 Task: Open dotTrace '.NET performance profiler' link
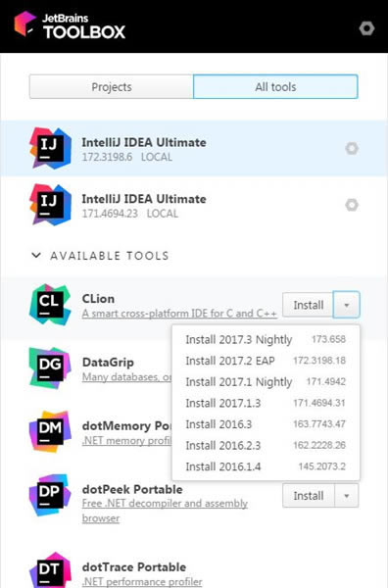142,581
